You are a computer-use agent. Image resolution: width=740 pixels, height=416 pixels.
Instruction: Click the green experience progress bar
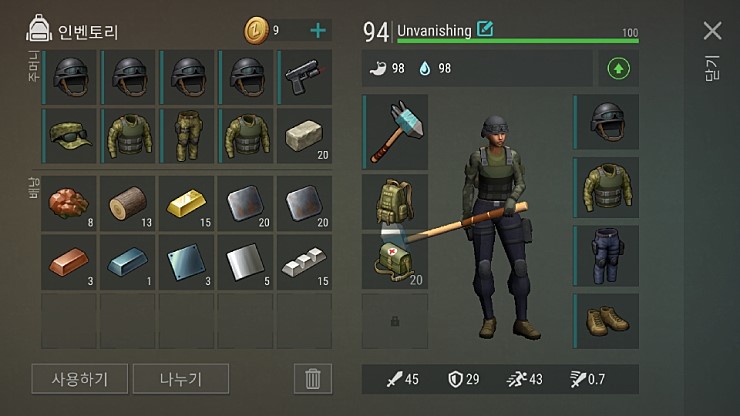tap(518, 41)
